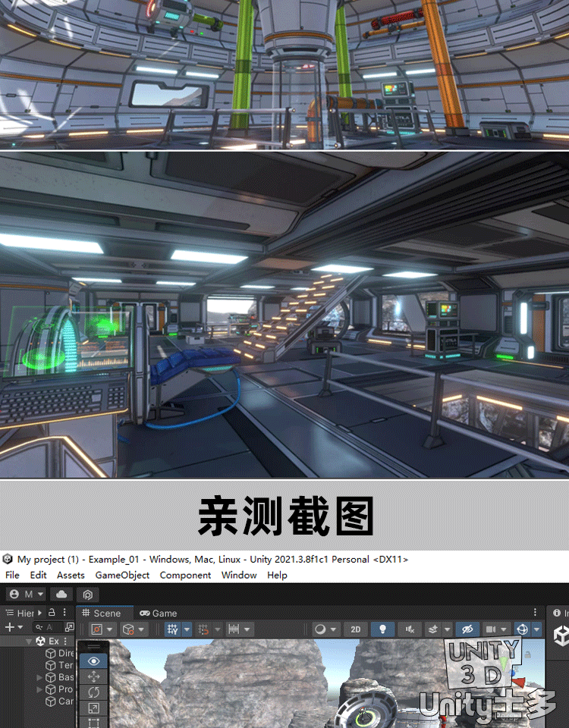This screenshot has width=569, height=728.
Task: Select the Scale tool
Action: pyautogui.click(x=93, y=708)
